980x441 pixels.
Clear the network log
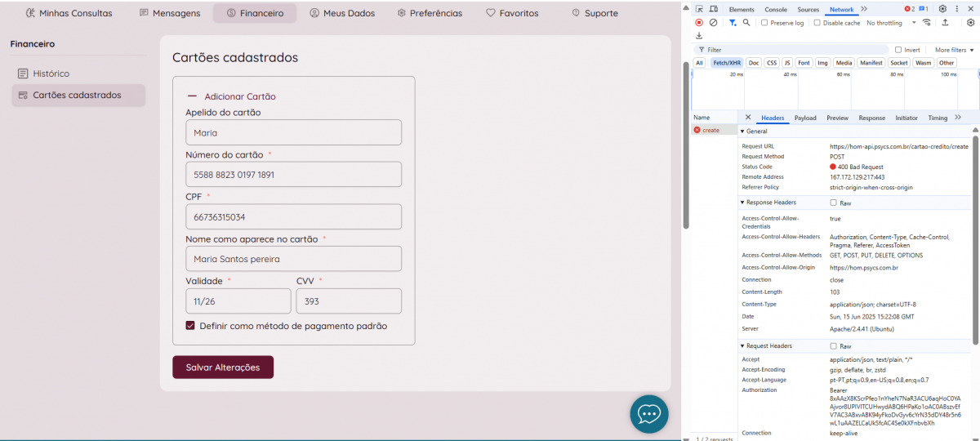click(x=713, y=23)
